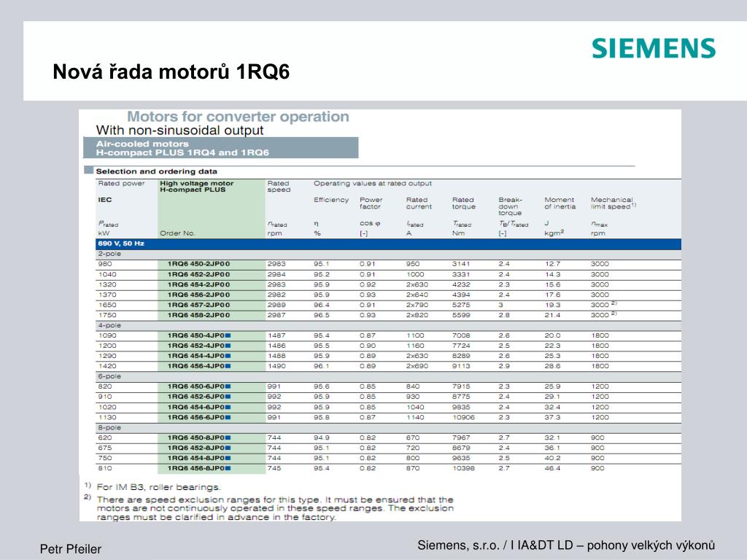Click rated torque value 3141
The height and width of the screenshot is (560, 747).
click(x=461, y=264)
